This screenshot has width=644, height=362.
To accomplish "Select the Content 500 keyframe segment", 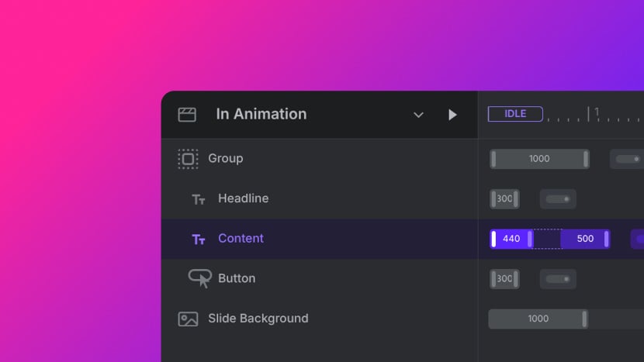I will (x=585, y=239).
